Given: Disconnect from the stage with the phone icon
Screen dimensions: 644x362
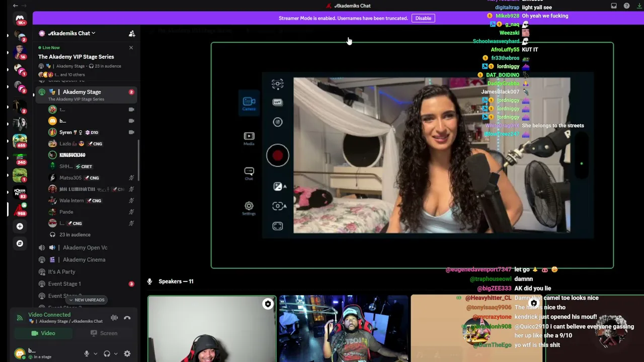Looking at the screenshot, I should (x=127, y=318).
